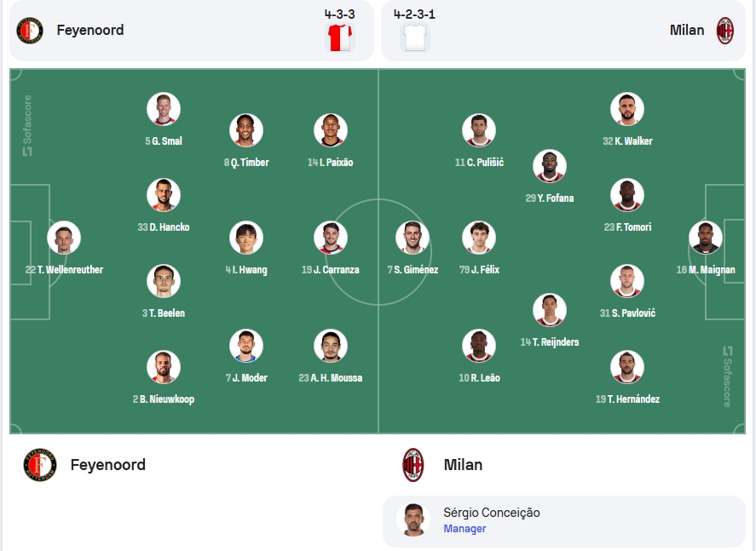
Task: Select I. Hwang midfielder avatar
Action: [x=246, y=238]
